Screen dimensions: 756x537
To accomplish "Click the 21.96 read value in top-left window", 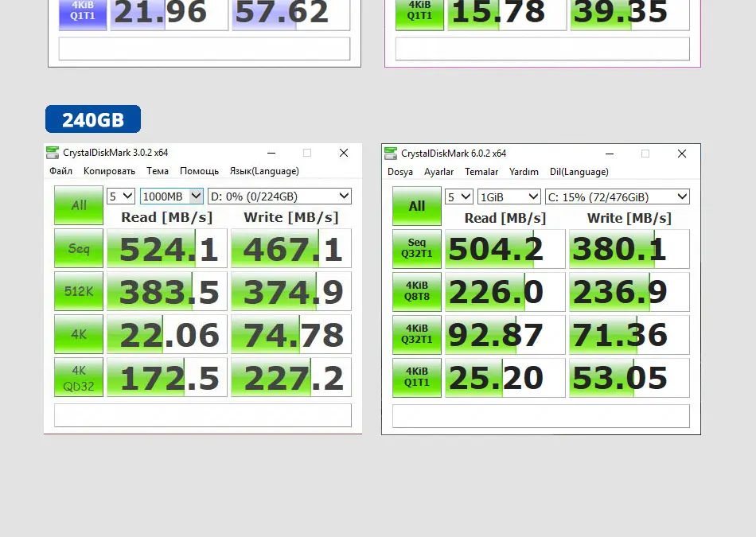I will [169, 14].
